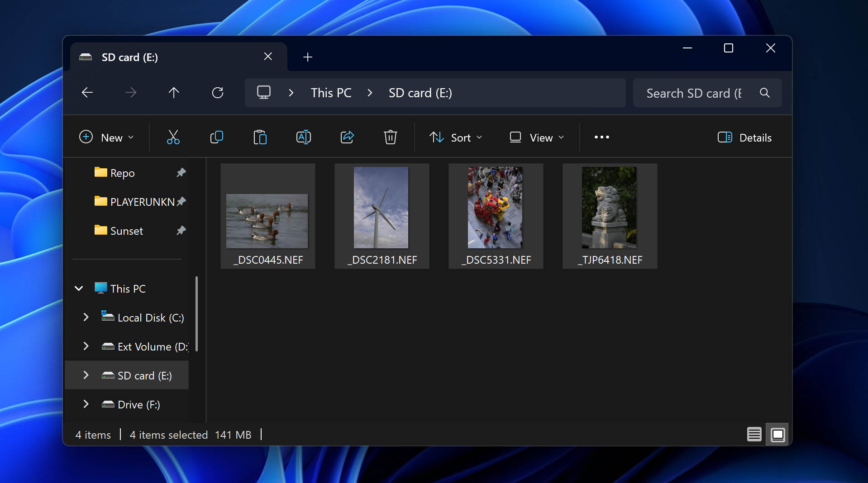Open the Sort dropdown menu
Image resolution: width=868 pixels, height=483 pixels.
[456, 137]
